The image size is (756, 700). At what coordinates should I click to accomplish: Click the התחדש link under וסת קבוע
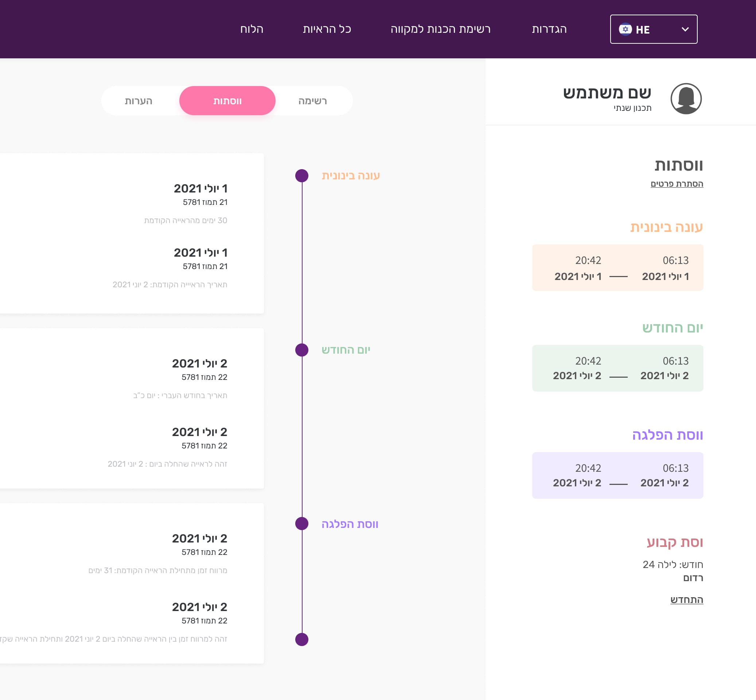point(686,600)
